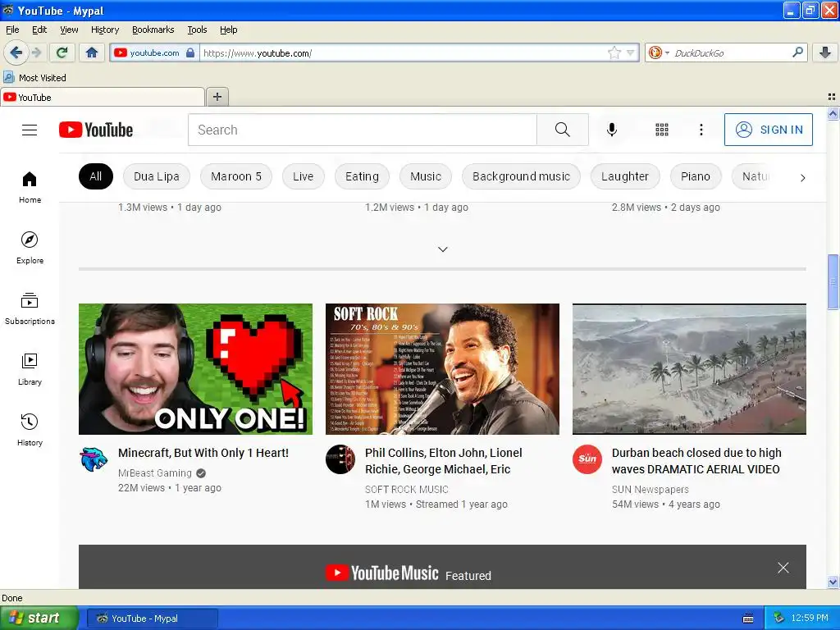
Task: Select the Laughter filter chip
Action: pos(625,176)
